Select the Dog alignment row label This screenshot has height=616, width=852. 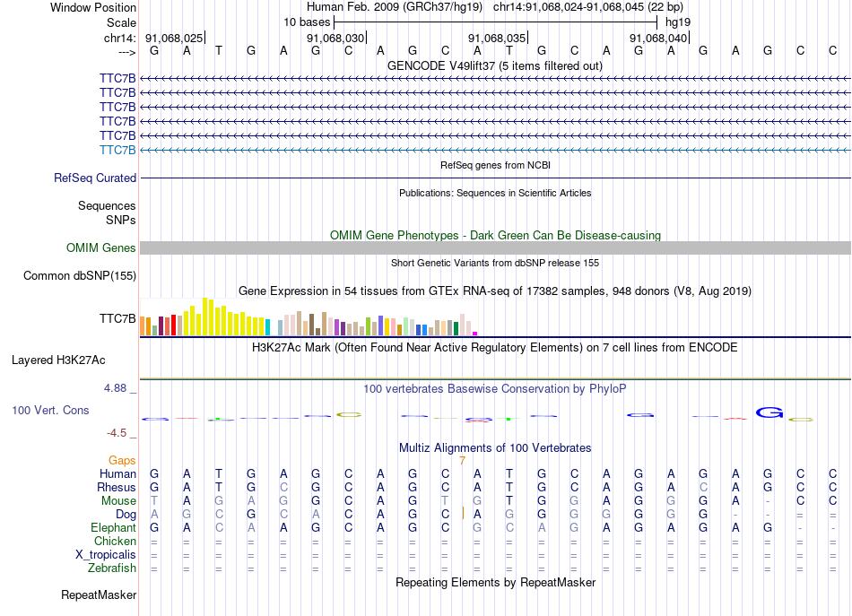tap(126, 515)
